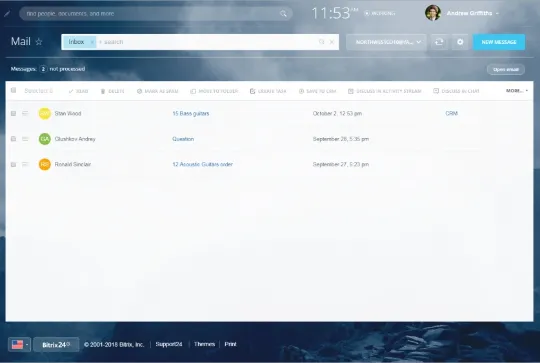Toggle the select-all messages checkbox
540x363 pixels.
click(13, 91)
